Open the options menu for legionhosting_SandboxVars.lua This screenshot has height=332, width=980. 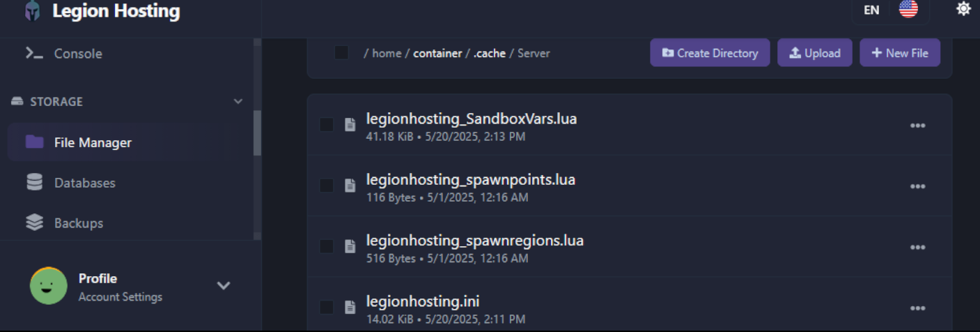[x=918, y=126]
